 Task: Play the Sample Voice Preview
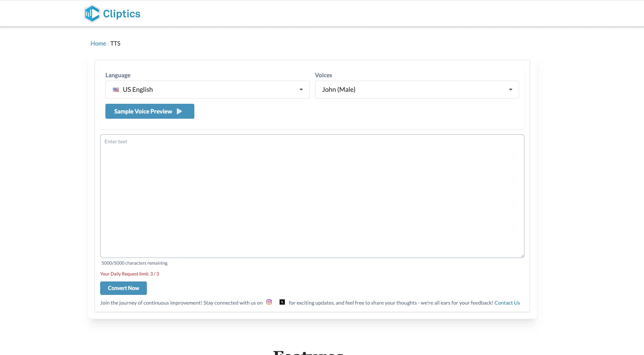point(150,111)
